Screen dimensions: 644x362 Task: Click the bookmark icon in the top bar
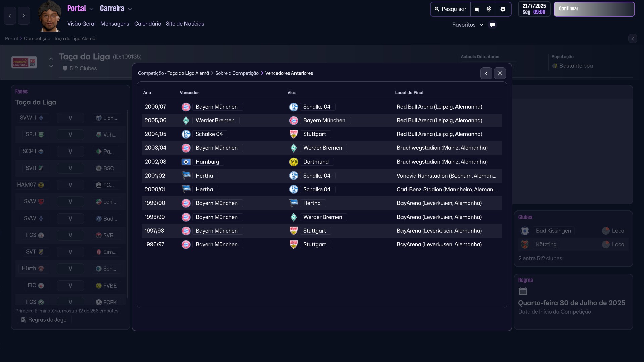click(x=477, y=9)
